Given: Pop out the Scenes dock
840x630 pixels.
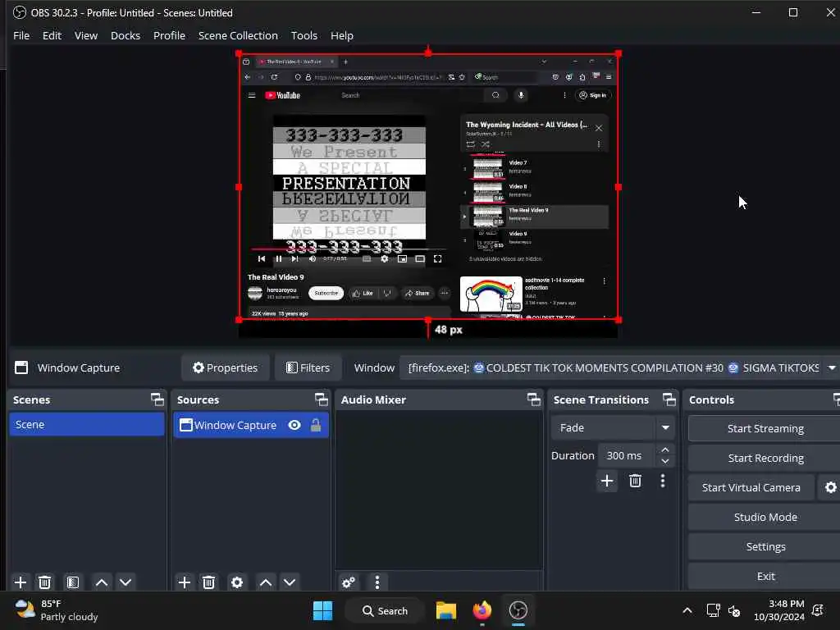Looking at the screenshot, I should click(x=157, y=399).
